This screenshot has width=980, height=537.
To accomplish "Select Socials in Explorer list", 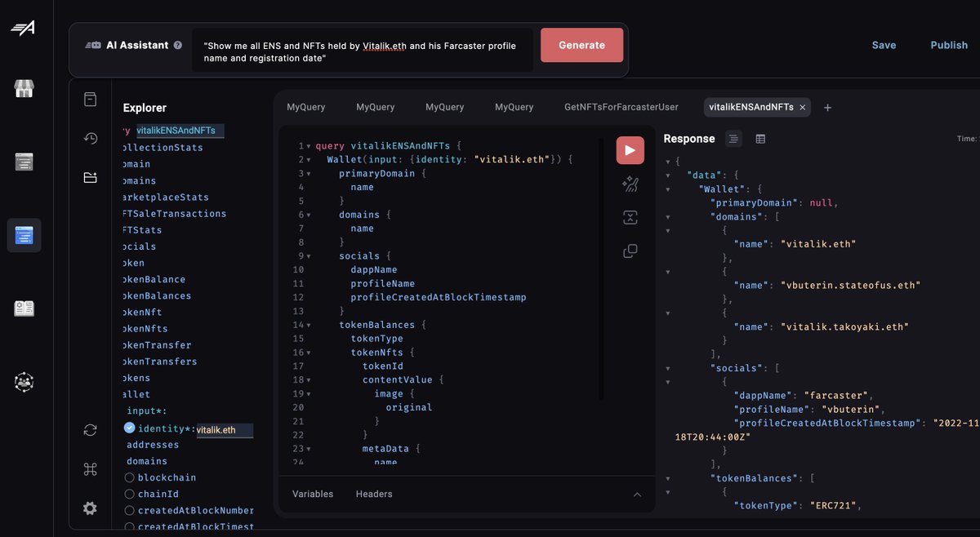I will coord(139,246).
